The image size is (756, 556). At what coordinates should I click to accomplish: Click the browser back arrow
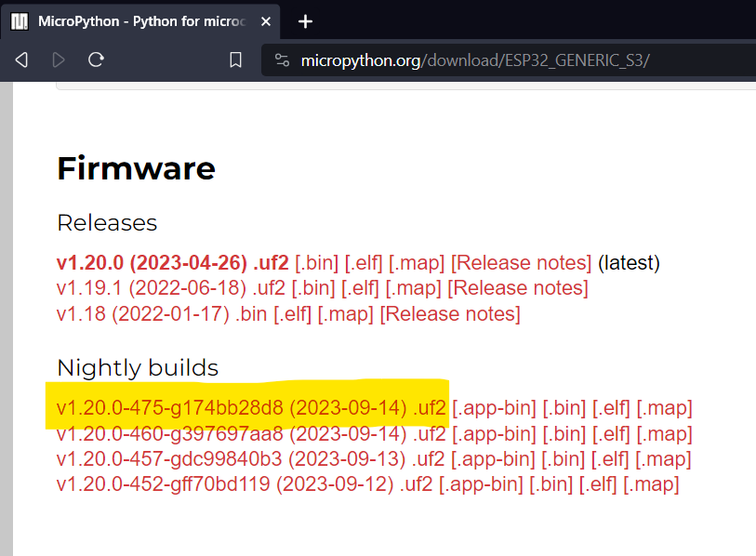coord(21,60)
